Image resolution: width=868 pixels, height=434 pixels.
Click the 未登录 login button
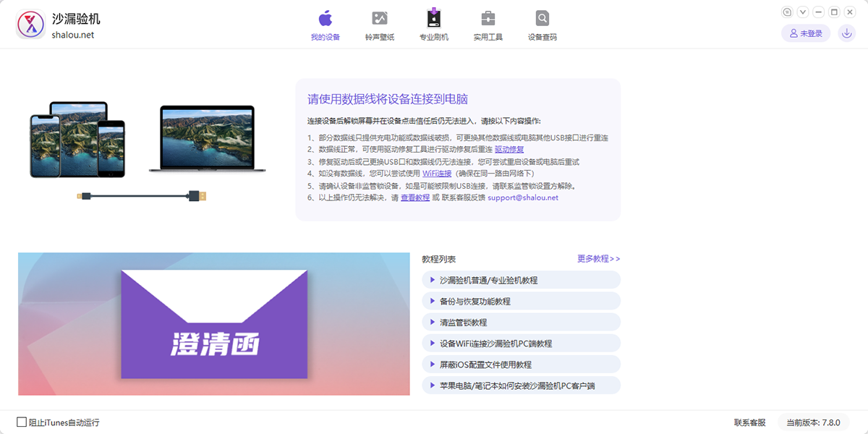pyautogui.click(x=806, y=33)
